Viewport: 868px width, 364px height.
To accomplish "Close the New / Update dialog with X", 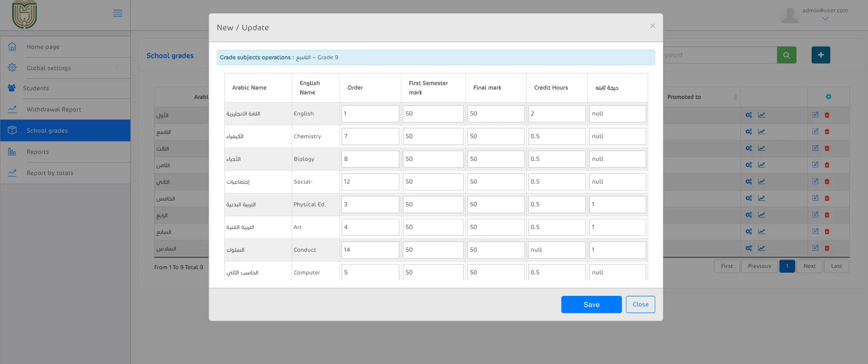I will pyautogui.click(x=652, y=26).
